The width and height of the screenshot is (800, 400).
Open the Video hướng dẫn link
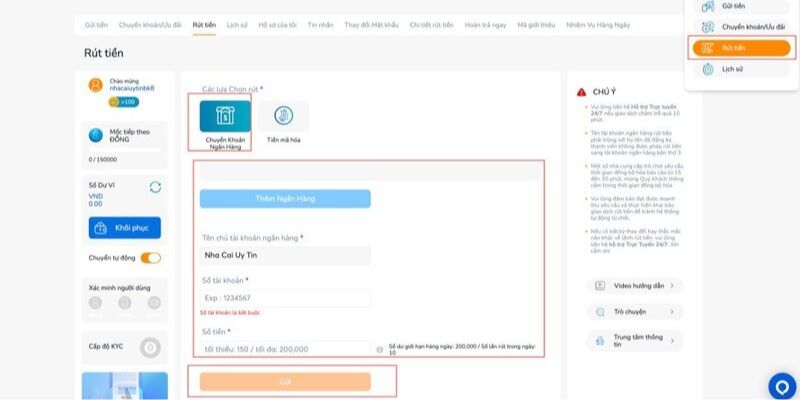[x=635, y=286]
